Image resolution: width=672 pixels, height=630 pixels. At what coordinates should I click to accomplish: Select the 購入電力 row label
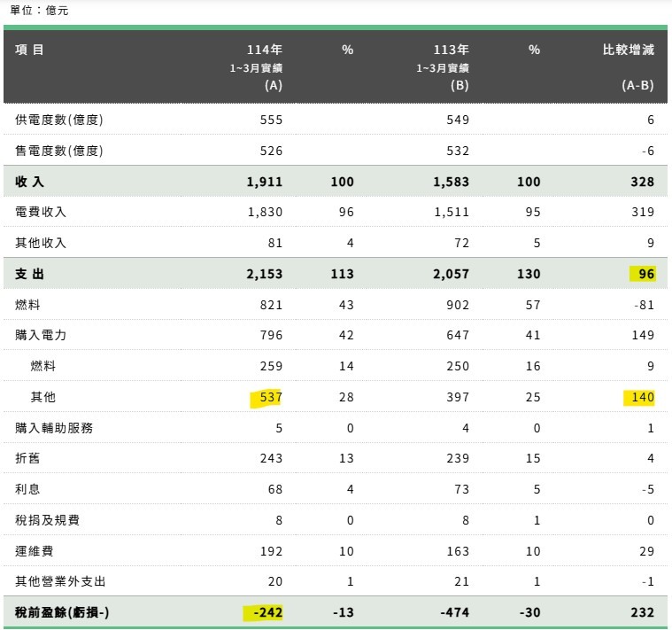click(41, 335)
